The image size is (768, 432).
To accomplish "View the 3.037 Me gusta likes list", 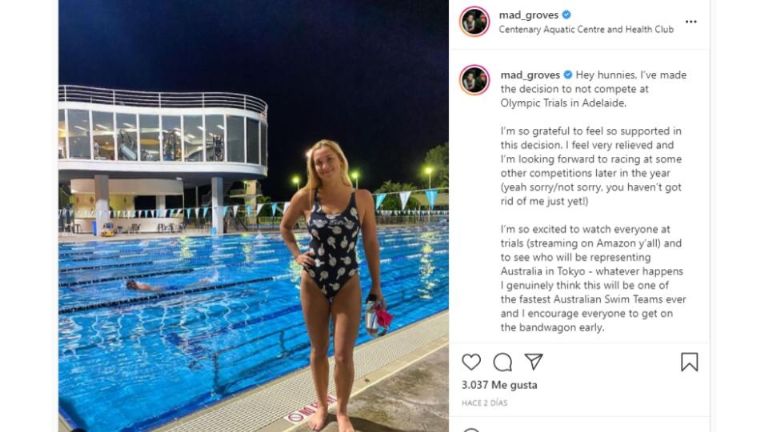I will click(x=499, y=385).
